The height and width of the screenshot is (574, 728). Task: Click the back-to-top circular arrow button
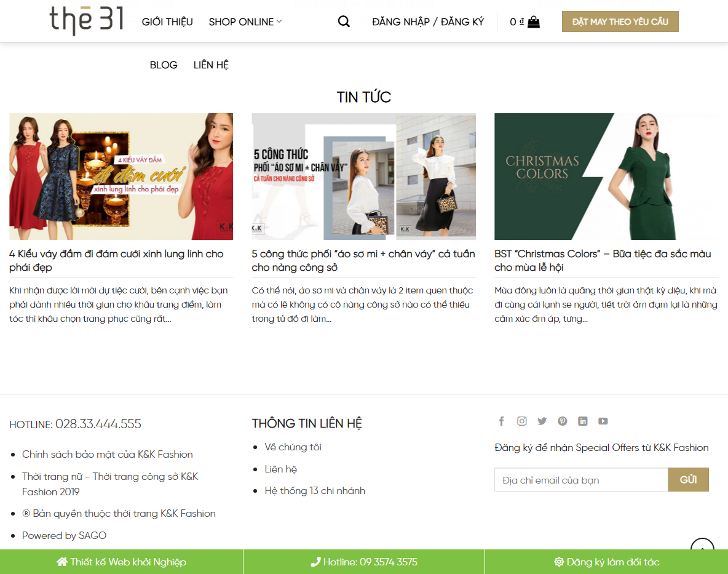702,549
